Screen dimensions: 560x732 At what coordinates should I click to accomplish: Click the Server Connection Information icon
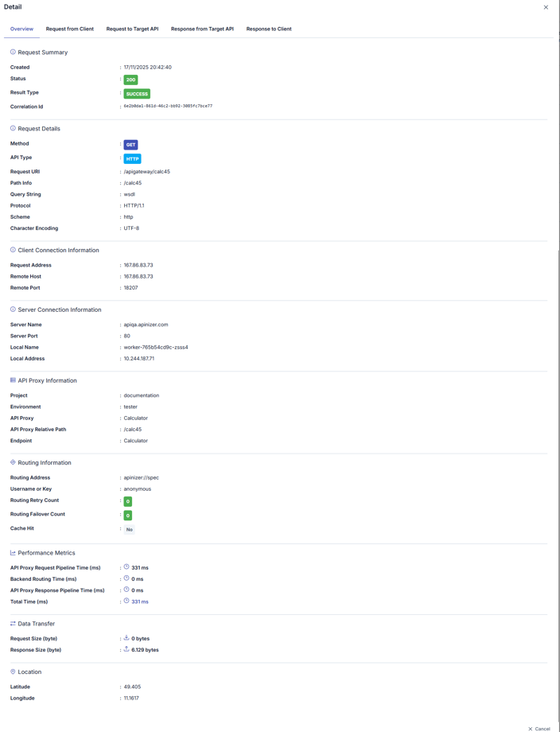(x=13, y=310)
